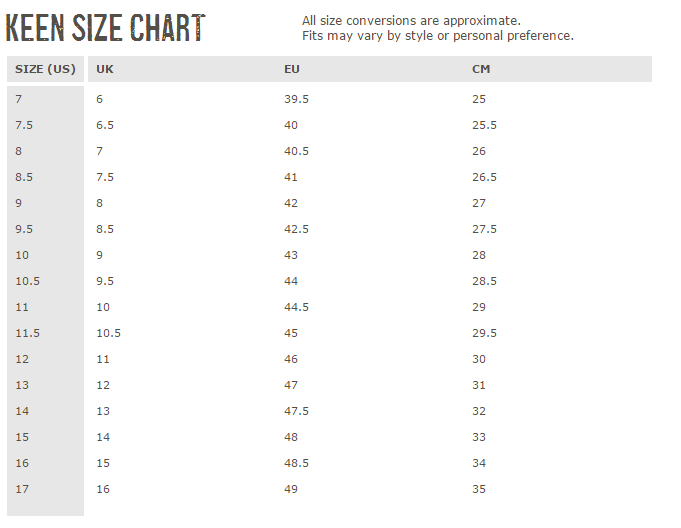Image resolution: width=681 pixels, height=528 pixels.
Task: Select US size 10.5 cell
Action: click(x=27, y=281)
